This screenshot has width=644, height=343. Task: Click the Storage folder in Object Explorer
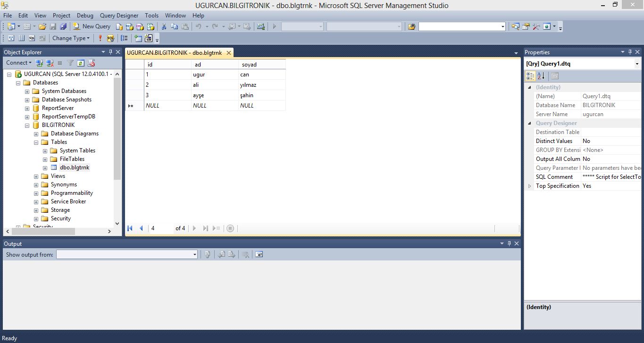point(60,210)
